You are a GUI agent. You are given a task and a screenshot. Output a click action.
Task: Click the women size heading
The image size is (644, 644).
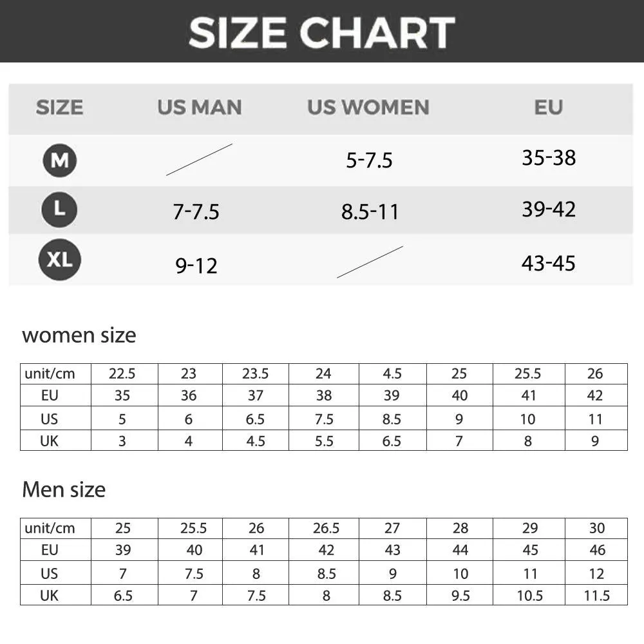click(79, 335)
